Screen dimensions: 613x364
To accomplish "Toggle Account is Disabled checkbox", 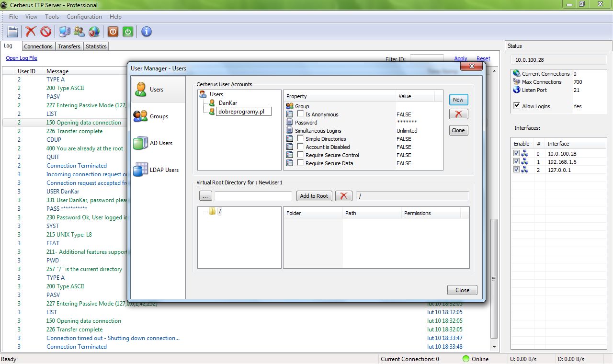I will tap(300, 147).
